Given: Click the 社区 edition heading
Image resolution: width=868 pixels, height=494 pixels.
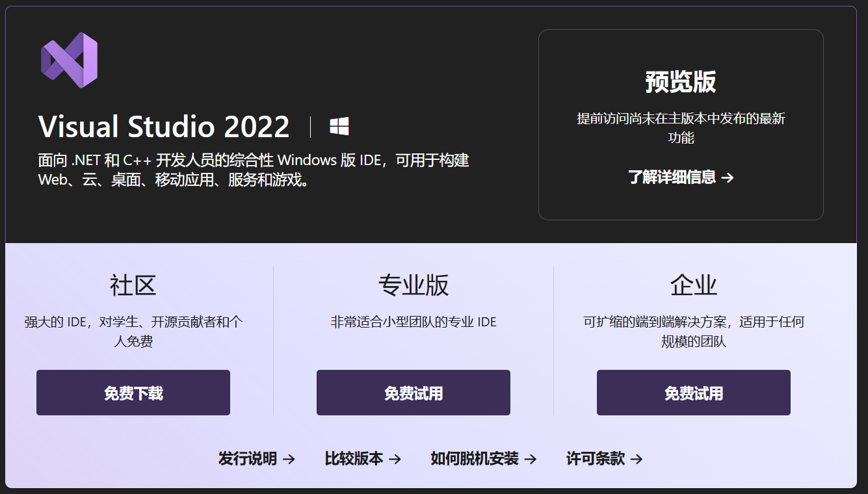Looking at the screenshot, I should [133, 285].
